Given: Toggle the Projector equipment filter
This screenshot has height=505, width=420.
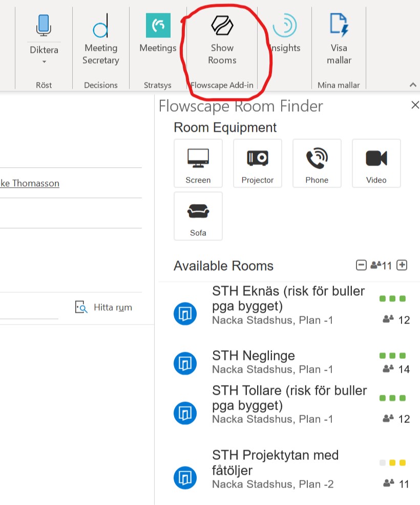Looking at the screenshot, I should [258, 163].
